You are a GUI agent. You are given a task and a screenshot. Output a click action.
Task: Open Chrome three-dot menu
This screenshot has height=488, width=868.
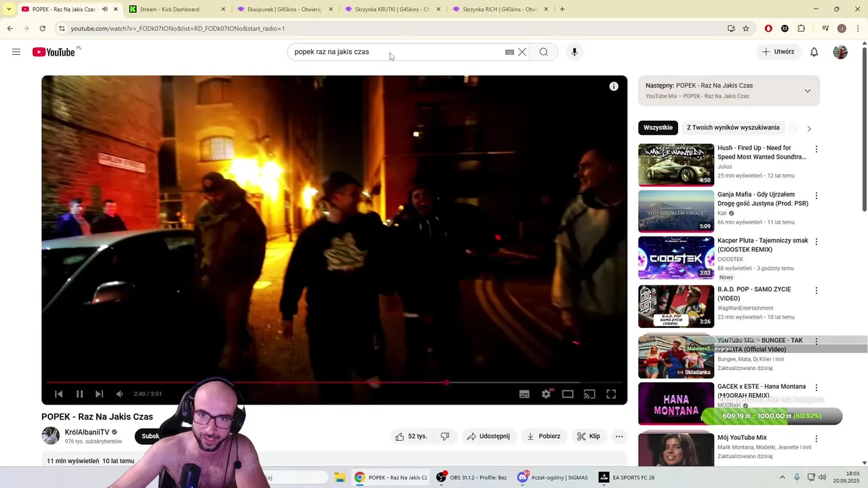click(858, 28)
